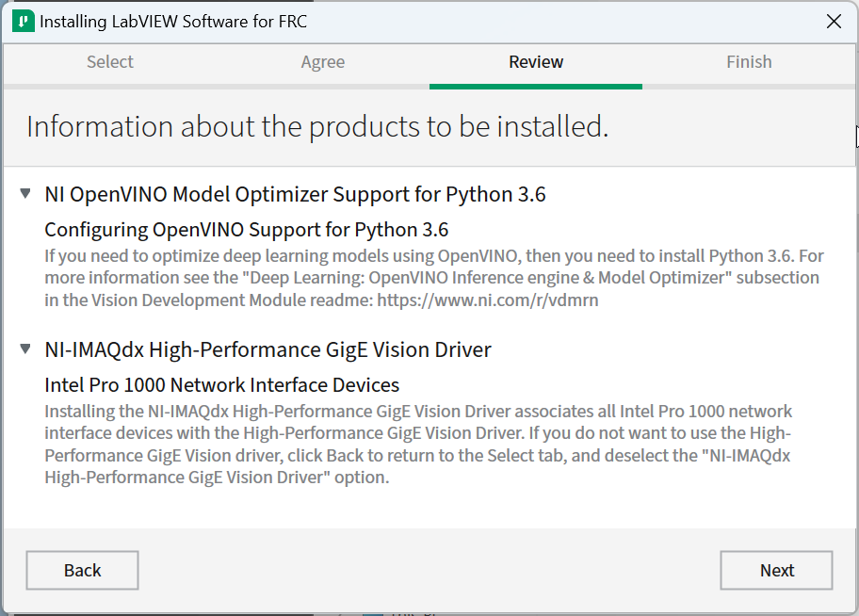
Task: Click the Back button
Action: coord(82,570)
